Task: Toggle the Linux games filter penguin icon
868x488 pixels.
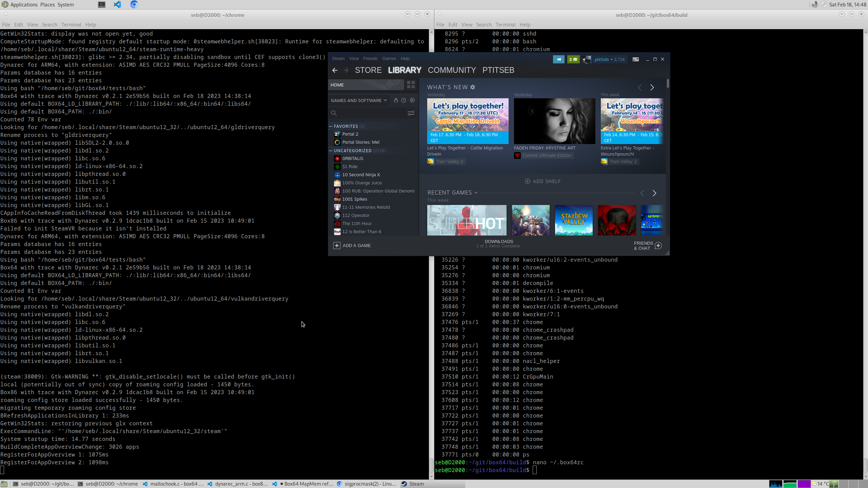Action: (396, 100)
